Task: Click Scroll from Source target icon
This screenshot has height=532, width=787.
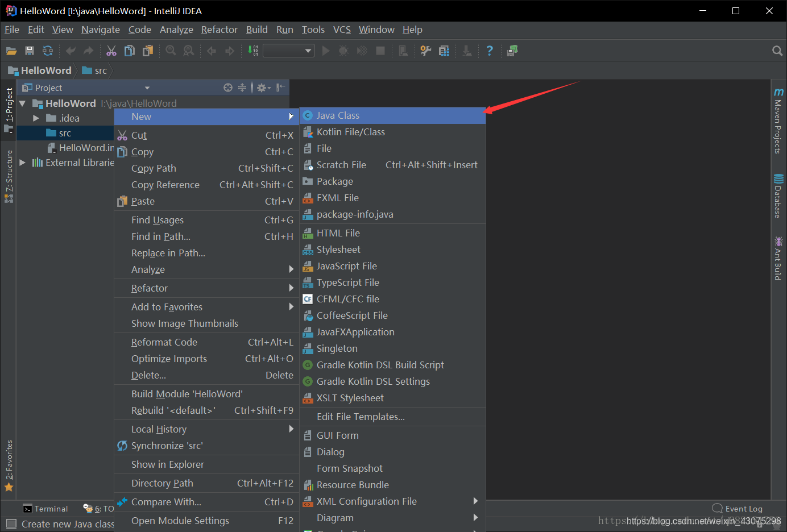Action: coord(228,88)
